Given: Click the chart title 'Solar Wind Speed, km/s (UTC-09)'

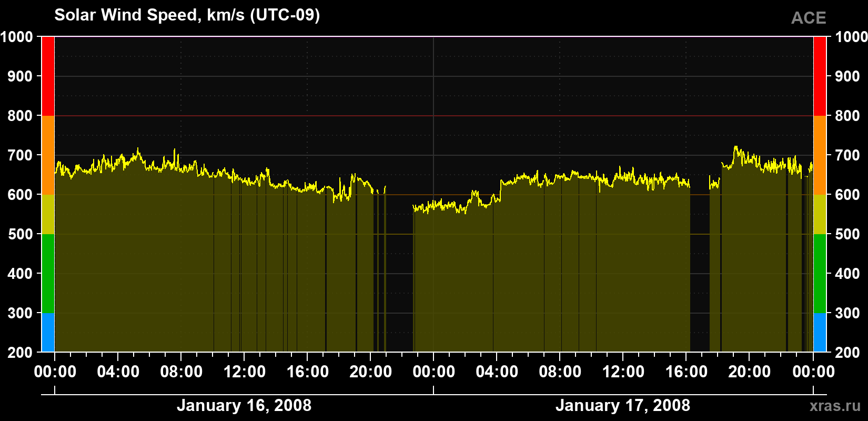Looking at the screenshot, I should (x=187, y=15).
